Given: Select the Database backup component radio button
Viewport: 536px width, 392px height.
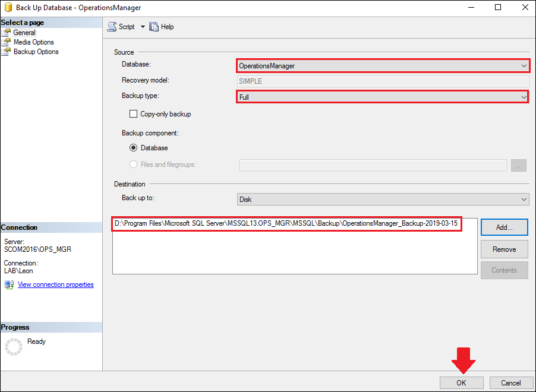Looking at the screenshot, I should point(133,148).
